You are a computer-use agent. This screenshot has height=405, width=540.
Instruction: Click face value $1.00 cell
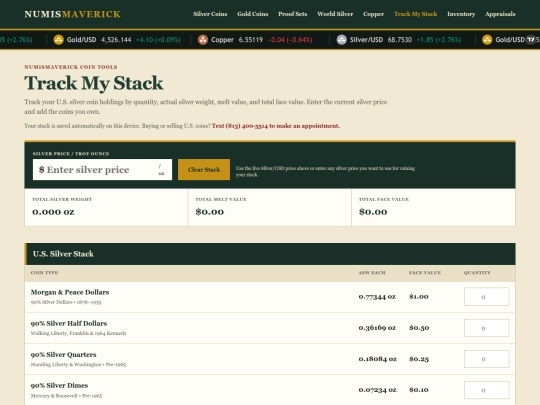419,297
